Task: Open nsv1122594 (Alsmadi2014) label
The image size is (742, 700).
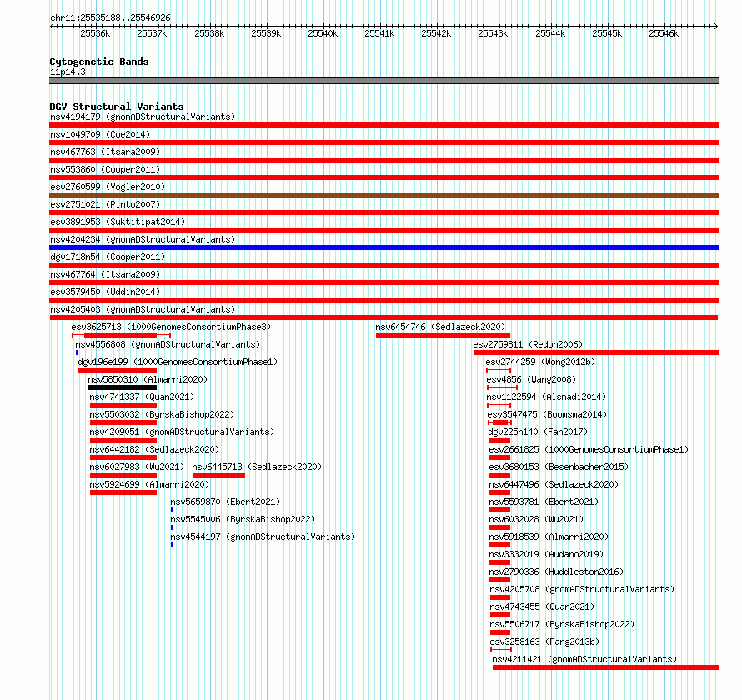Action: (546, 397)
